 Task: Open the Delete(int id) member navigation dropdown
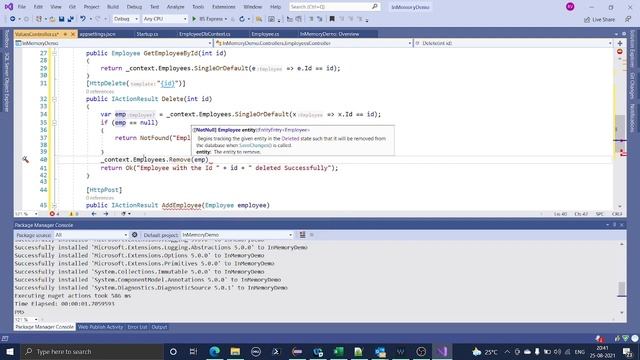click(513, 43)
